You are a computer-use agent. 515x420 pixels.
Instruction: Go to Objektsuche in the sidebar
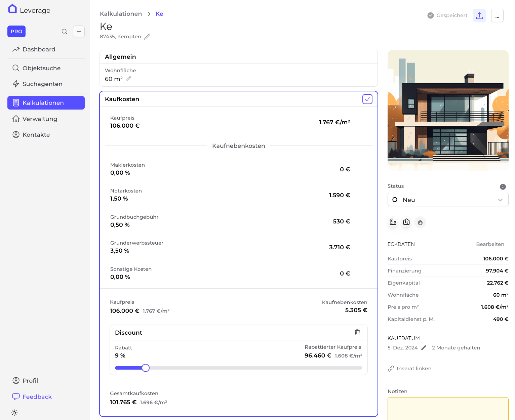click(41, 68)
